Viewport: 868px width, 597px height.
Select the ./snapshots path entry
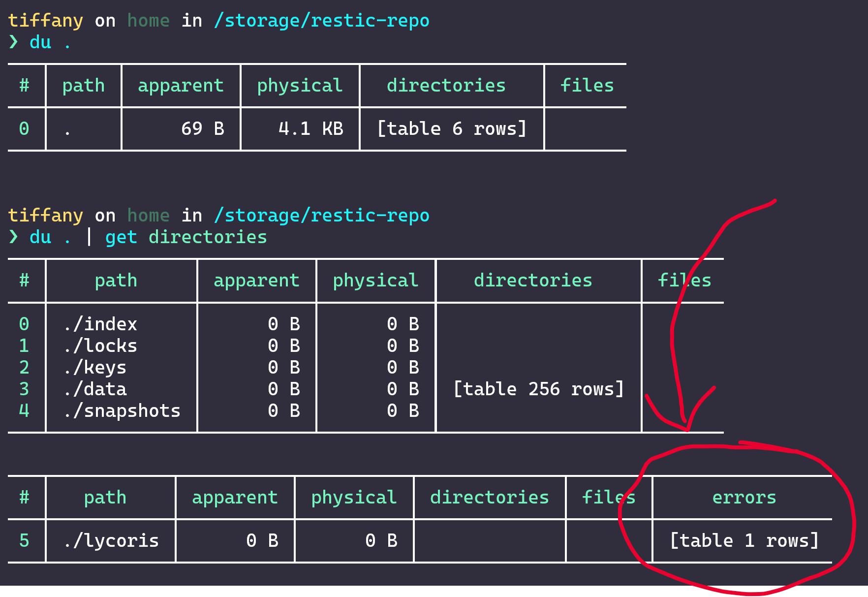coord(122,410)
